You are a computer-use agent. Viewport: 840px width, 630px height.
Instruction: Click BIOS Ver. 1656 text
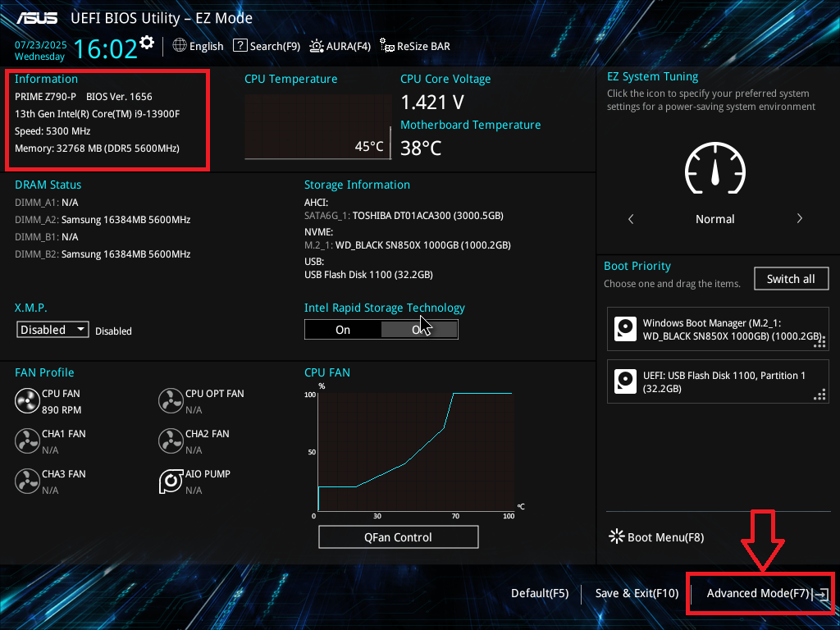[x=119, y=97]
